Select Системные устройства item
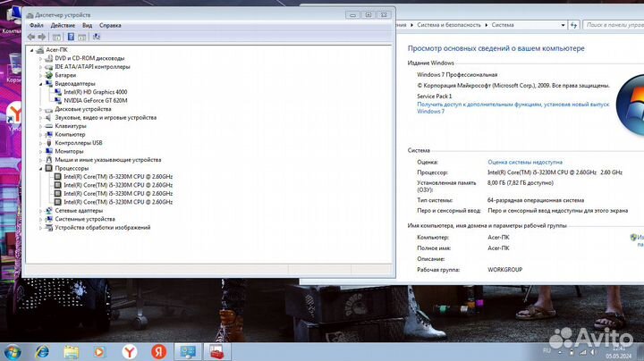 tap(85, 219)
